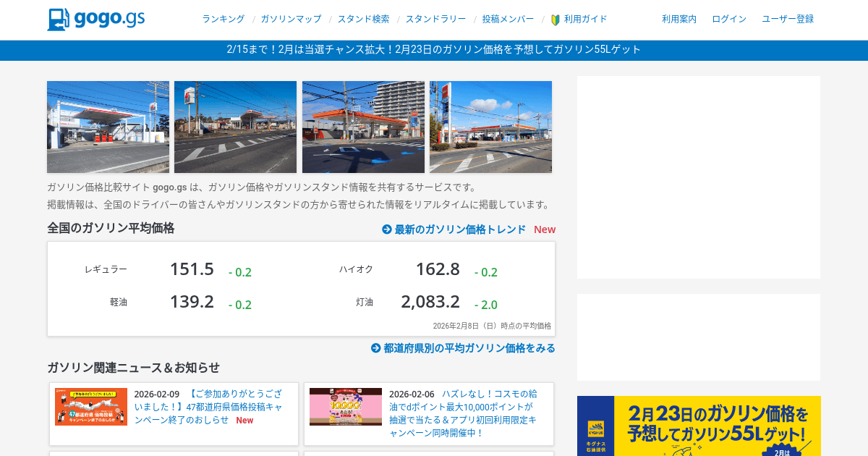The width and height of the screenshot is (868, 456).
Task: Open the Cosmo dポイント campaign news article
Action: (x=463, y=413)
